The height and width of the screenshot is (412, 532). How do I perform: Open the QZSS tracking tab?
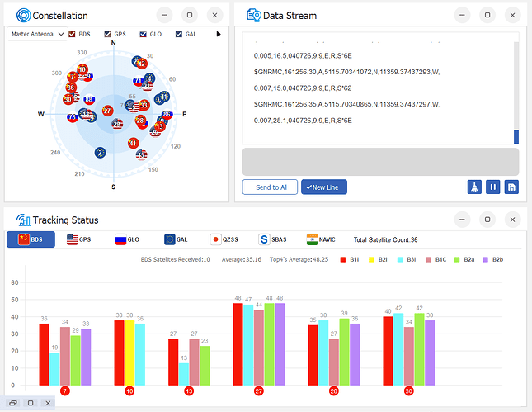(224, 239)
